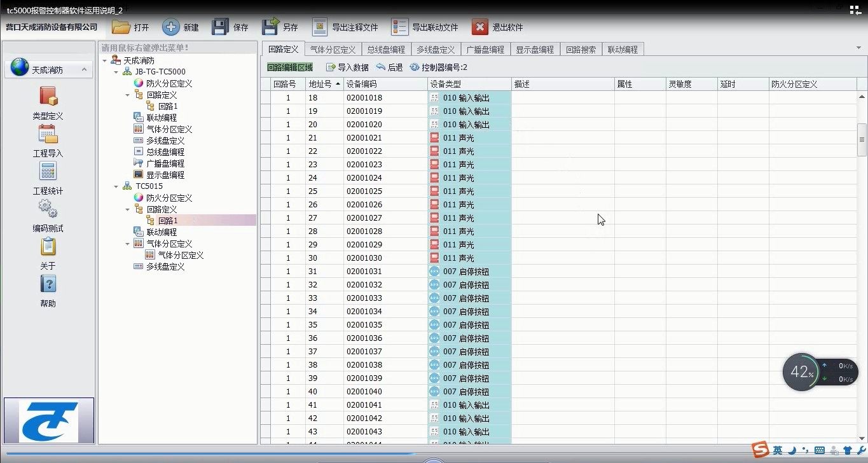Collapse the JB-TG-TC5000 tree node
868x463 pixels.
click(116, 72)
